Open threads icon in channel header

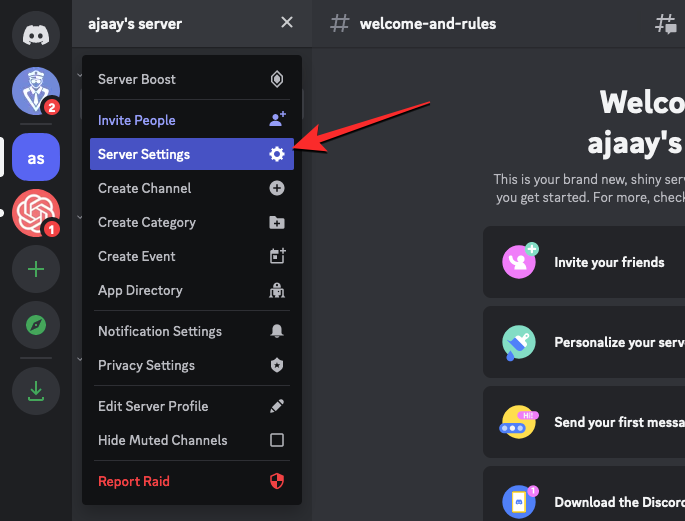pyautogui.click(x=665, y=24)
